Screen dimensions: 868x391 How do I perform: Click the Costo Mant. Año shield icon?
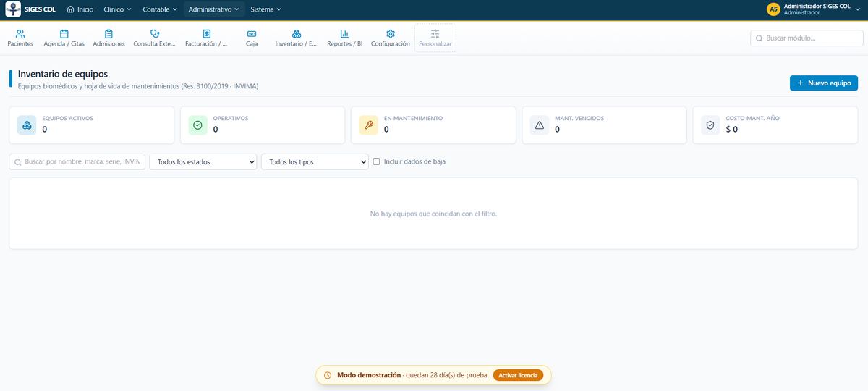[710, 125]
